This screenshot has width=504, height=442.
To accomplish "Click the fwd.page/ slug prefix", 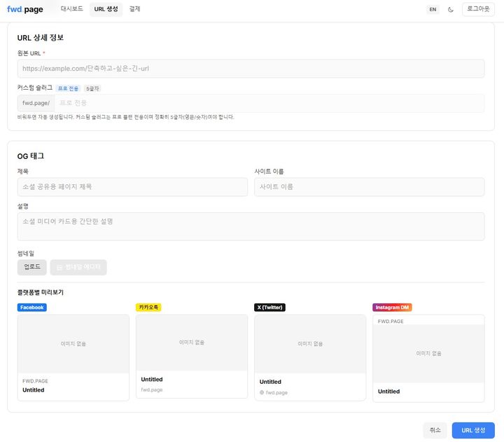I will coord(36,103).
